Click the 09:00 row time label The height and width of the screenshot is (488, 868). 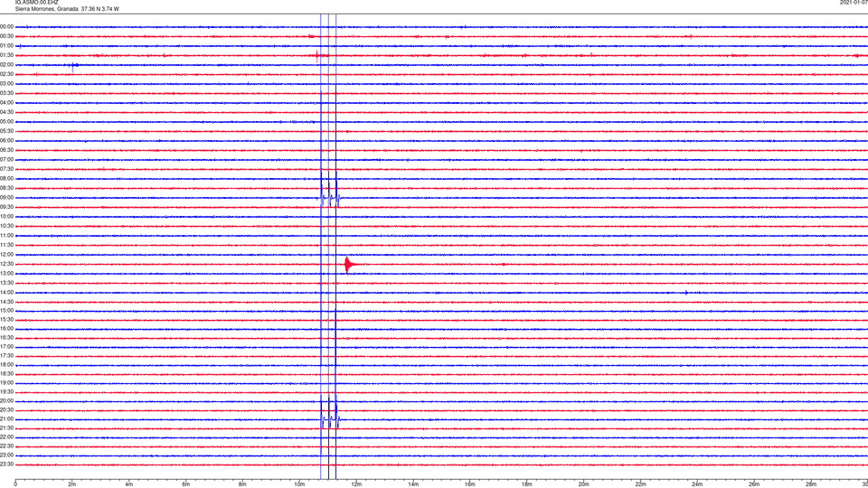tap(6, 198)
